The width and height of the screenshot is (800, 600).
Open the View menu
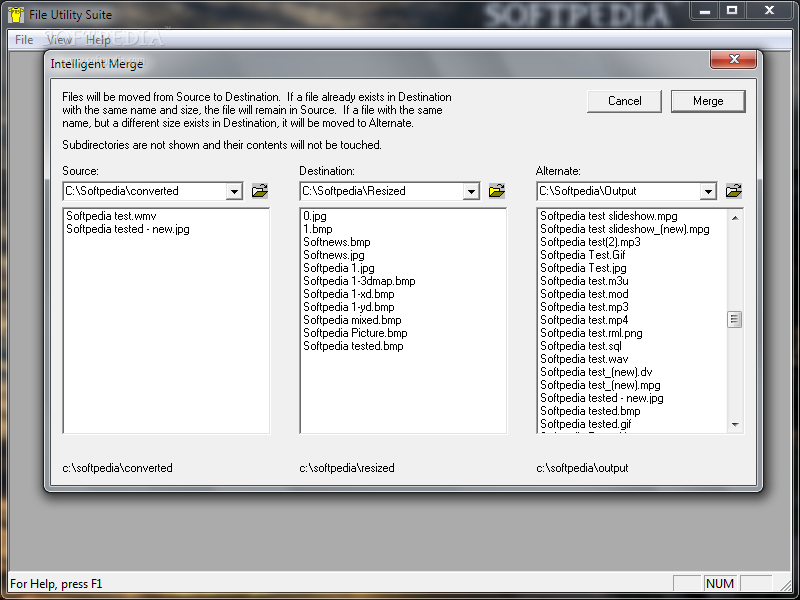pyautogui.click(x=59, y=39)
